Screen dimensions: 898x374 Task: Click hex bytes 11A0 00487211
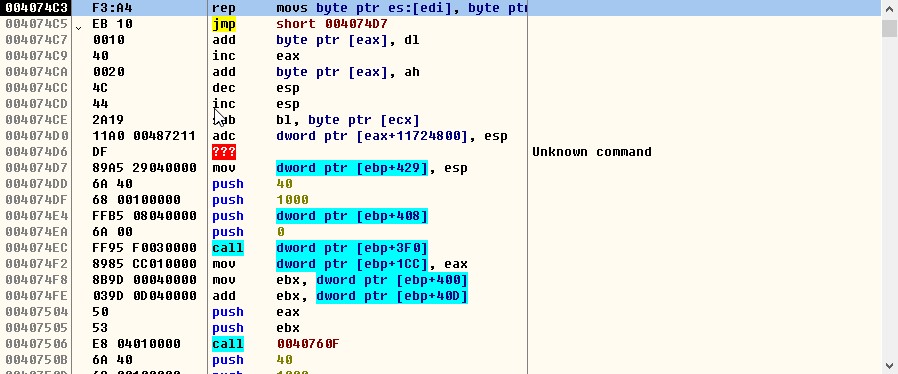pyautogui.click(x=144, y=136)
